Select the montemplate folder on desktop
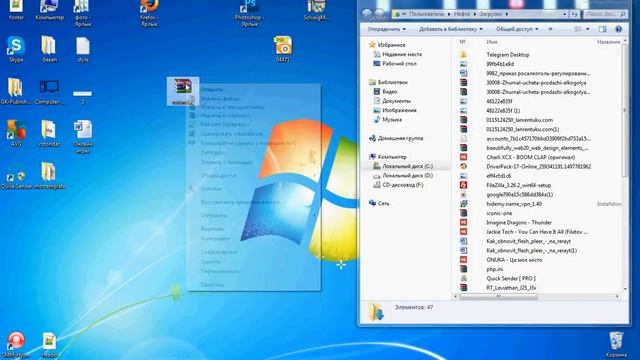Viewport: 640px width, 360px height. (49, 176)
